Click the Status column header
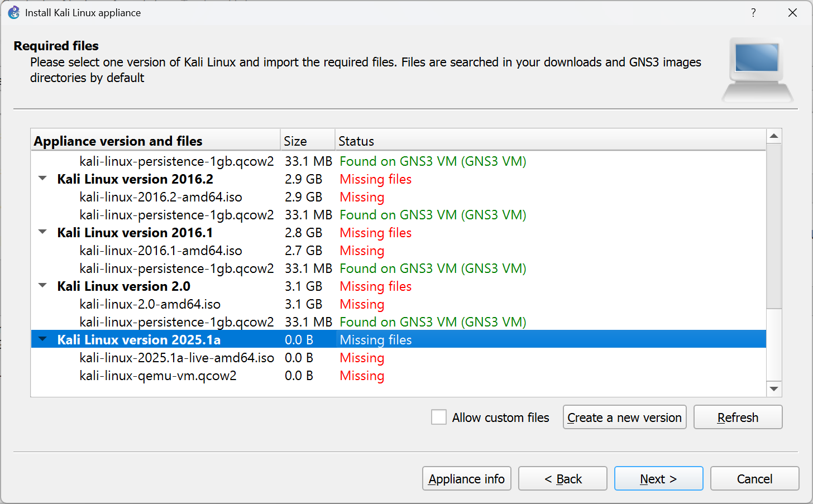The width and height of the screenshot is (813, 504). [x=550, y=141]
